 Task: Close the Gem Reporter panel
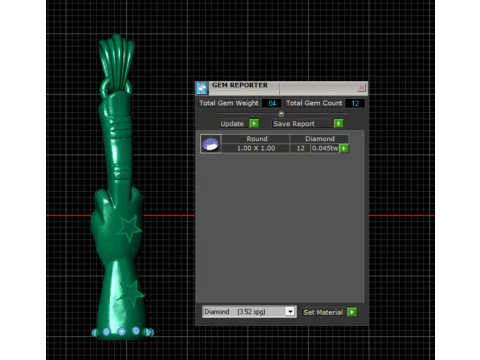(362, 88)
